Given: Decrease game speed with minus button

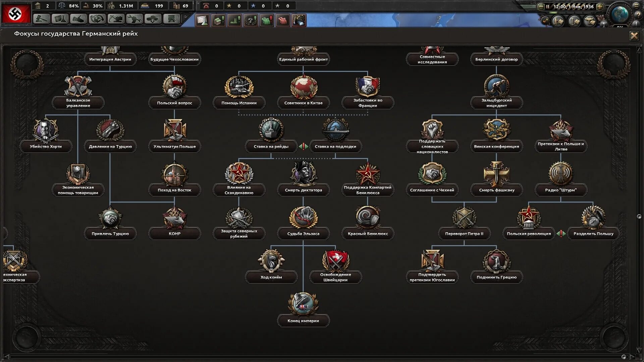Looking at the screenshot, I should 541,6.
